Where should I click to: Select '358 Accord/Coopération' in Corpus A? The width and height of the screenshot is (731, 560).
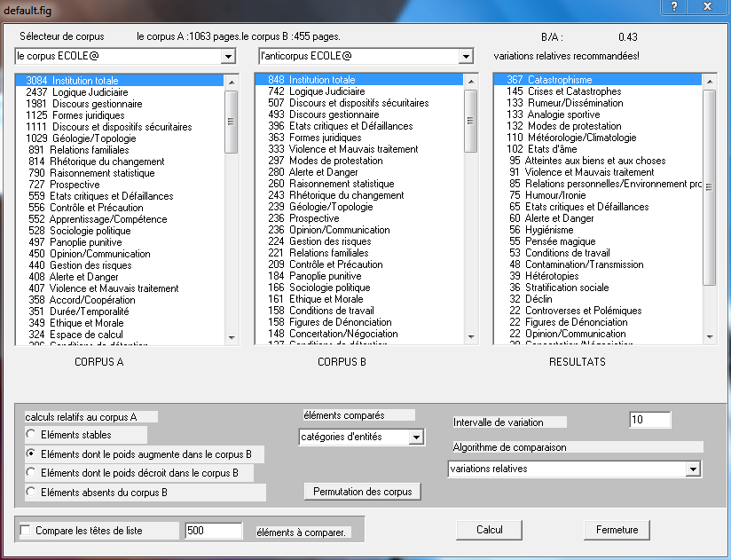coord(120,300)
